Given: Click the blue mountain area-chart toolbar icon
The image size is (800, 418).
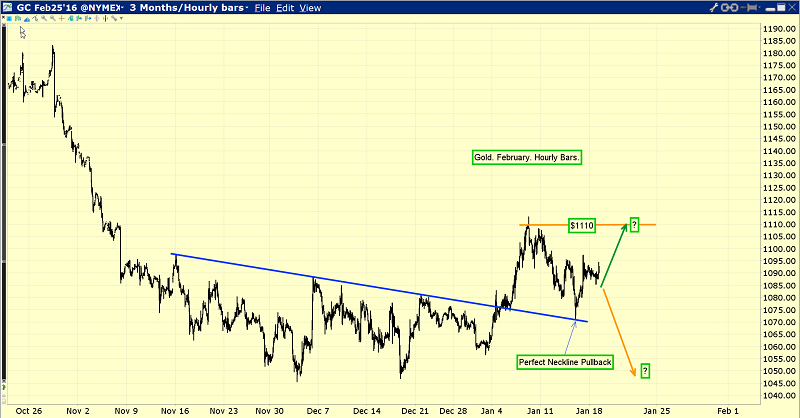Looking at the screenshot, I should point(27,19).
